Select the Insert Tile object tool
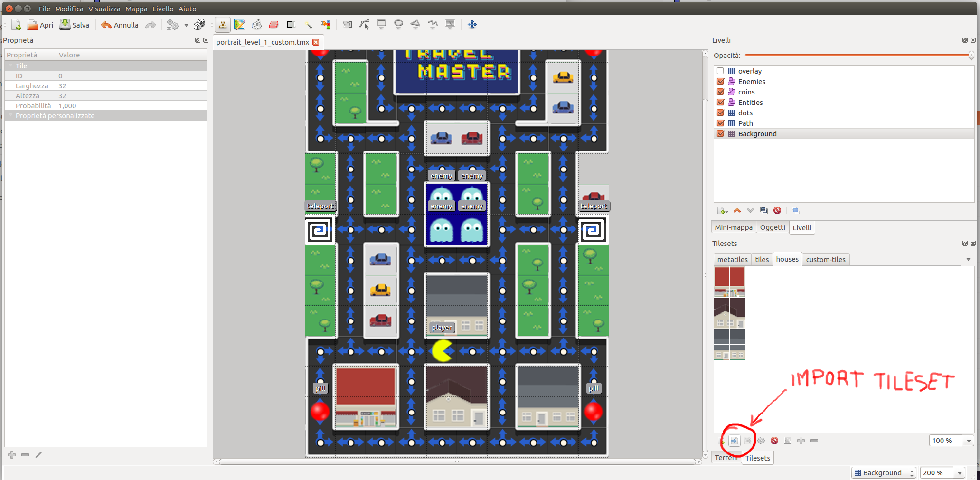 [x=450, y=25]
